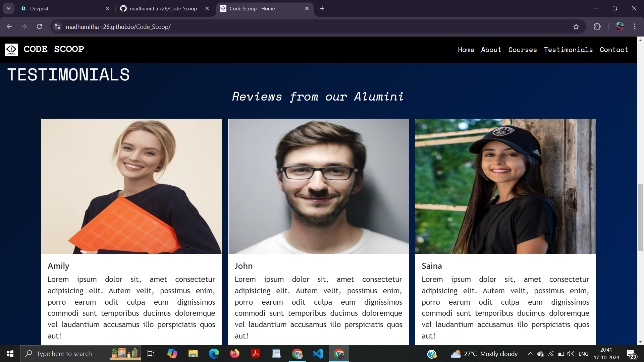
Task: View site information icon in address bar
Action: coord(57,27)
